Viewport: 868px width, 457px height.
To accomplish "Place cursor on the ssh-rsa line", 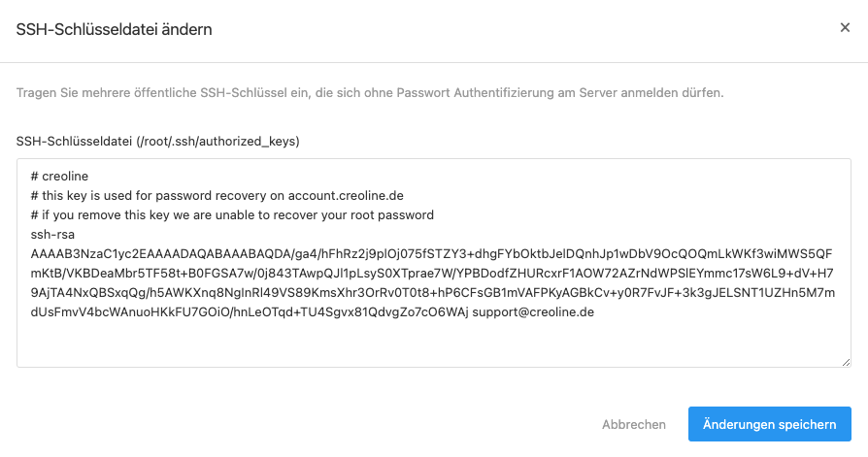I will pos(52,234).
